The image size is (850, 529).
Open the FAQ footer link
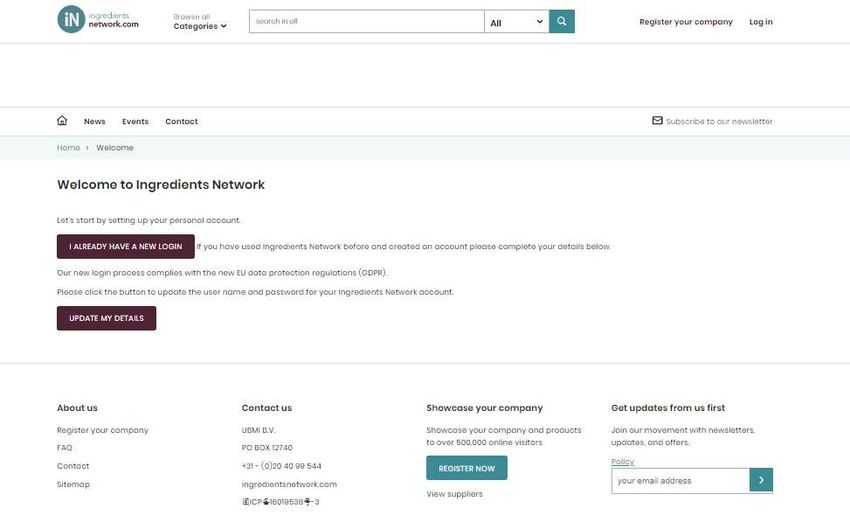(65, 448)
